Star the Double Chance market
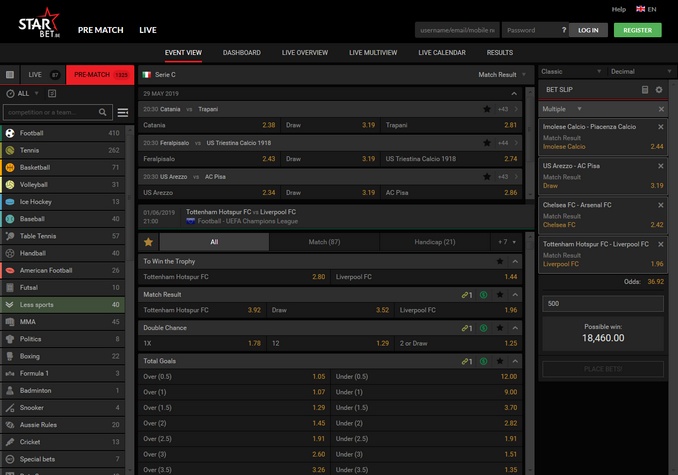This screenshot has width=678, height=475. point(500,328)
